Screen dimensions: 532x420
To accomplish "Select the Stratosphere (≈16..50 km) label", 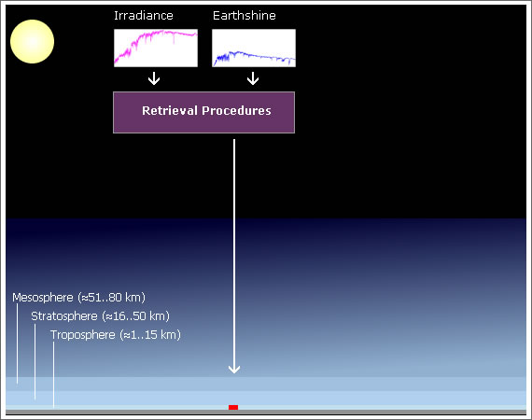I will click(100, 316).
